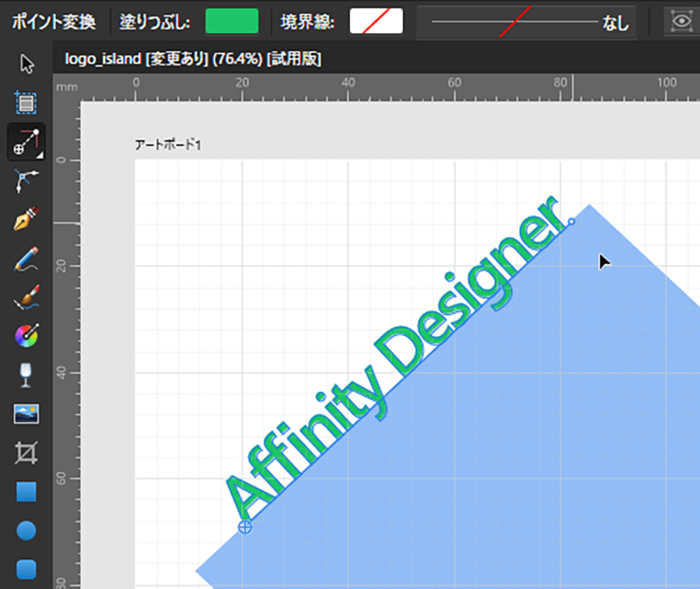Viewport: 700px width, 589px height.
Task: Click the text path end handle
Action: [571, 222]
